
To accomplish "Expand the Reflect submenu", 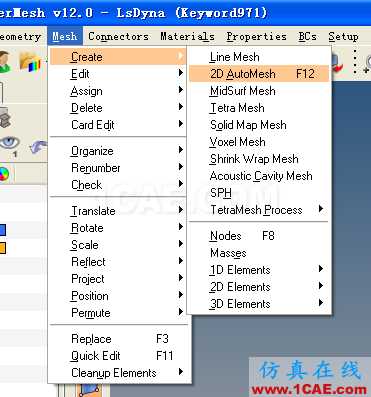I will pos(118,262).
